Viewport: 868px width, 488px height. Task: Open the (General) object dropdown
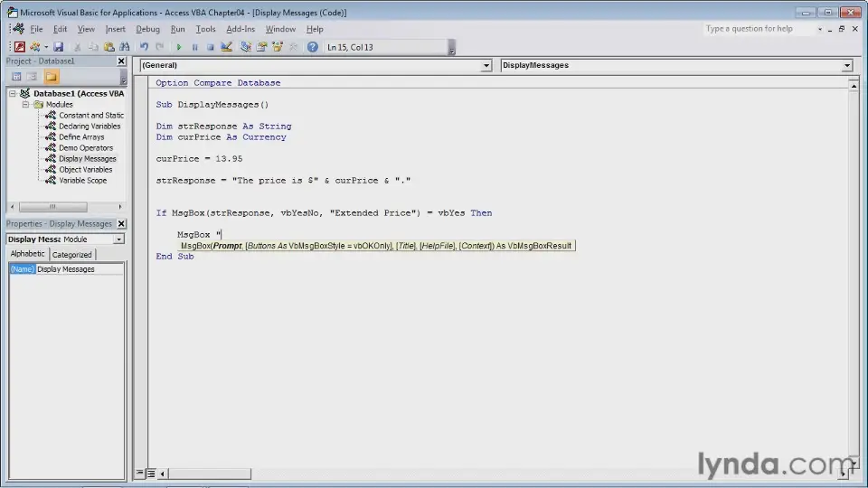(x=486, y=65)
